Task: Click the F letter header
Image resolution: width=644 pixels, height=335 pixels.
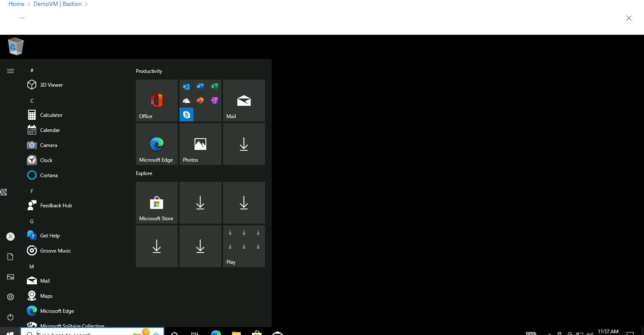Action: tap(32, 191)
